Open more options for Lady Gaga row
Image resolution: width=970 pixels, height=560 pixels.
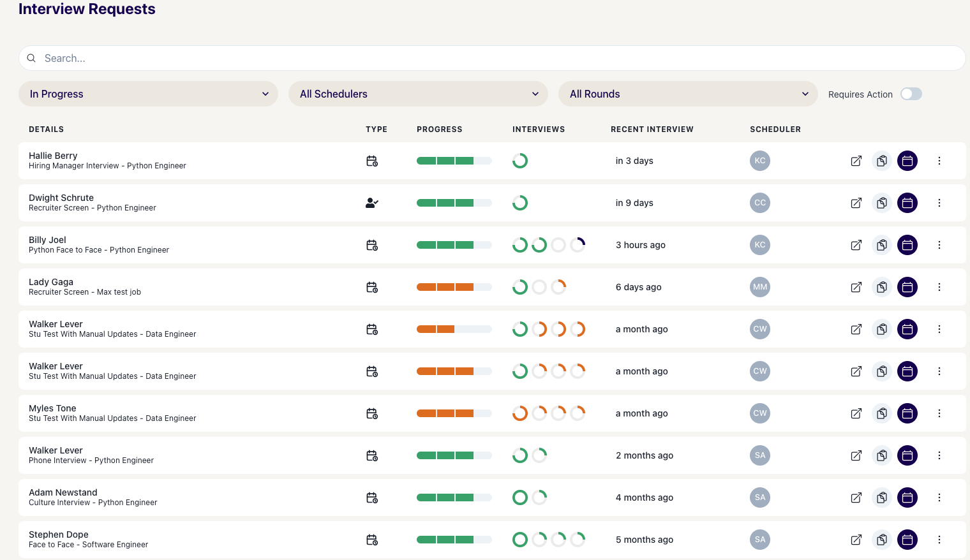point(939,287)
